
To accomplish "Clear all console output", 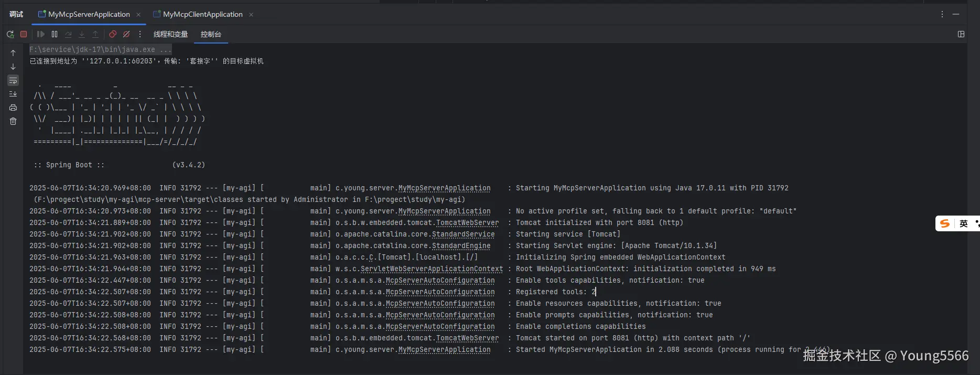I will 13,121.
